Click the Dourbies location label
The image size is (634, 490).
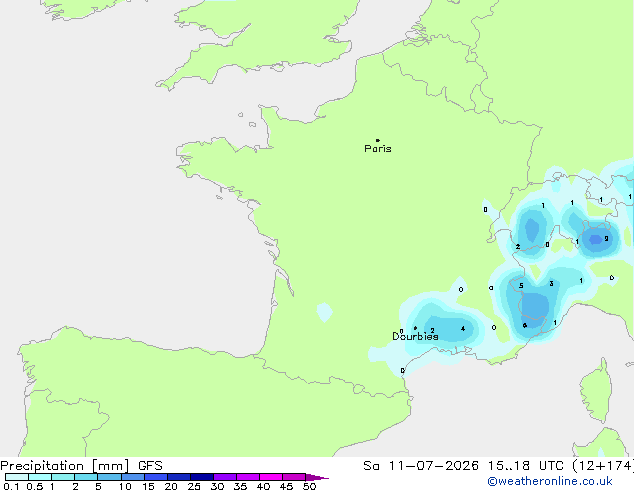(415, 336)
